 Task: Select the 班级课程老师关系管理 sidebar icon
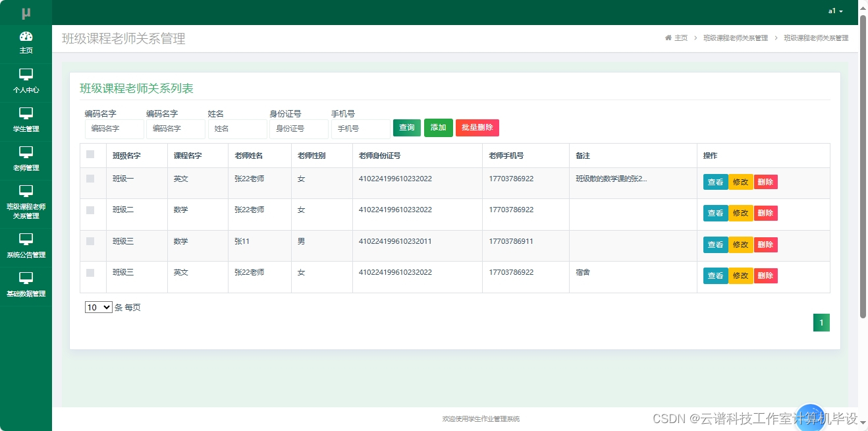click(26, 202)
